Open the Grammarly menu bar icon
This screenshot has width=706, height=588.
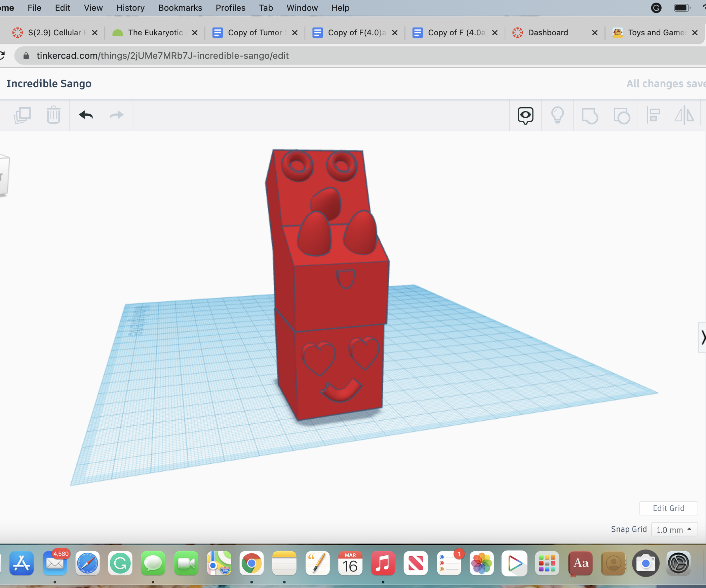[656, 8]
